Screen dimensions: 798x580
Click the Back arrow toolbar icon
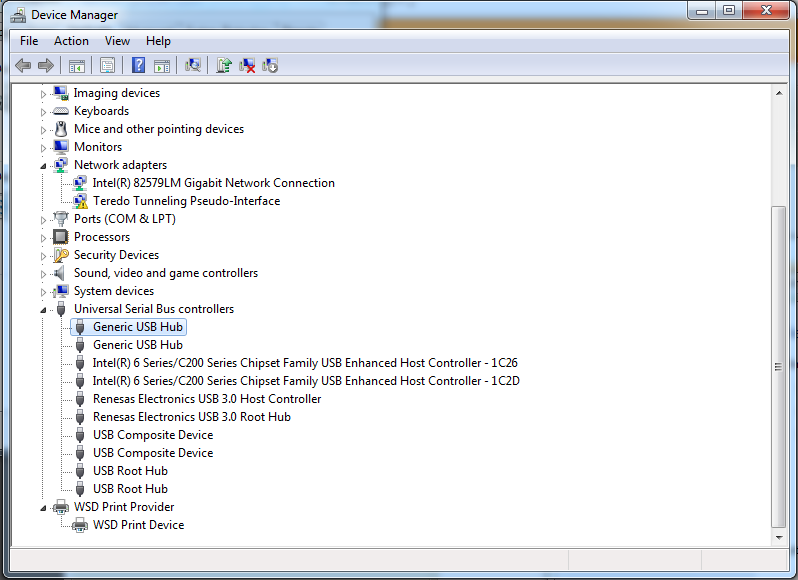[23, 66]
